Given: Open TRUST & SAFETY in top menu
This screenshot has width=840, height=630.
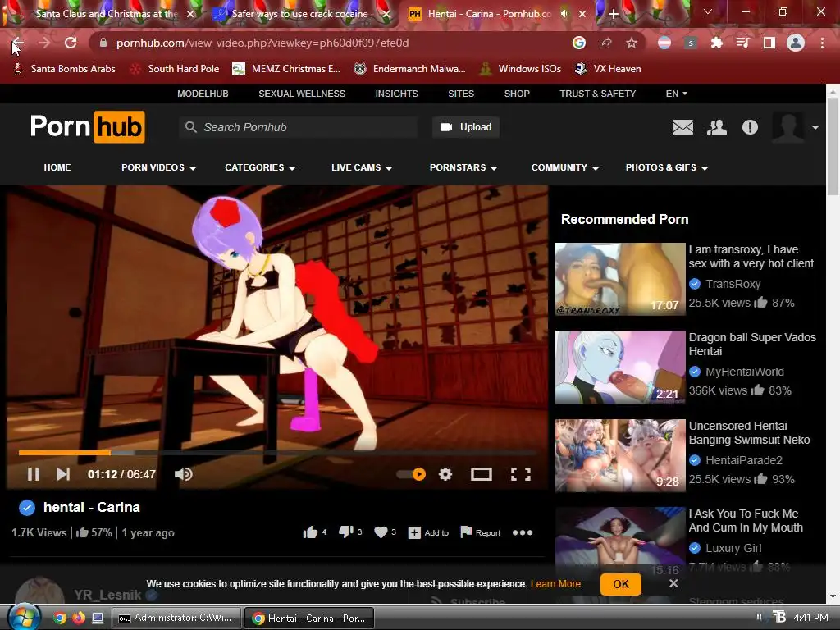Looking at the screenshot, I should pos(598,94).
